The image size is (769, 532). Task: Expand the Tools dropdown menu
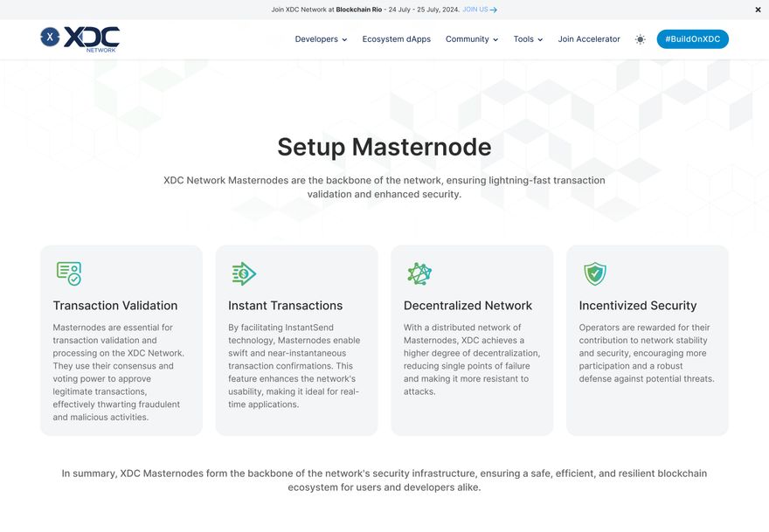(528, 39)
